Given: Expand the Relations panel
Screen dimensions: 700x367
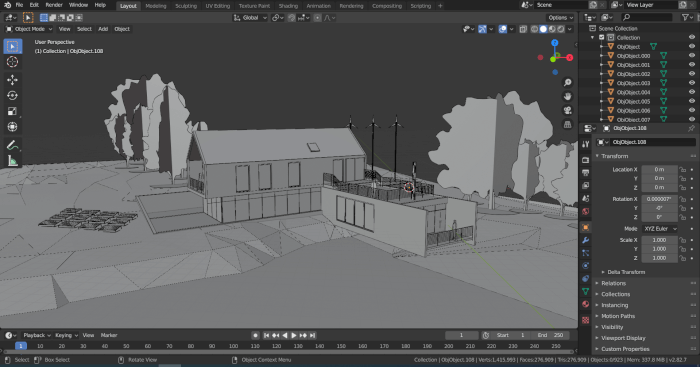Looking at the screenshot, I should pyautogui.click(x=613, y=283).
